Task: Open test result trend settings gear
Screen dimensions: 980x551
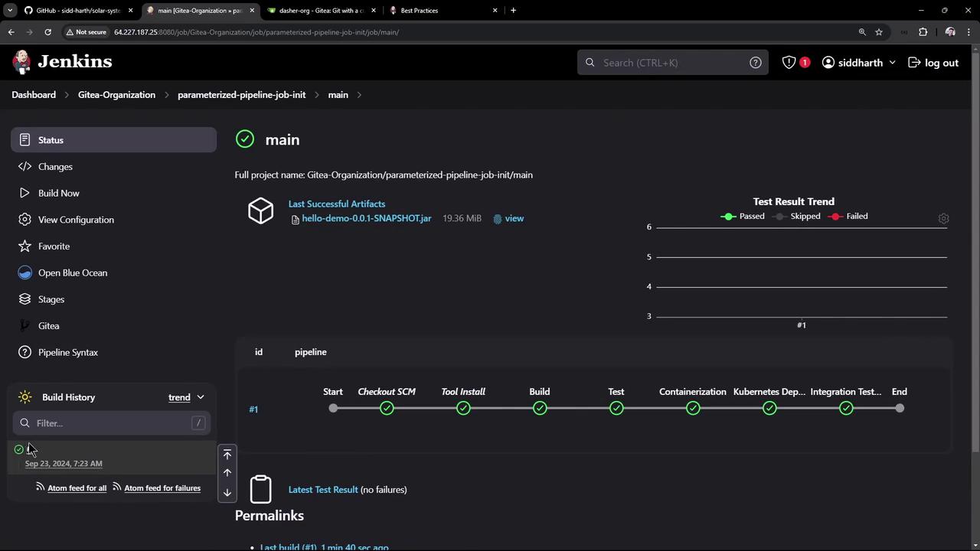Action: pos(943,218)
